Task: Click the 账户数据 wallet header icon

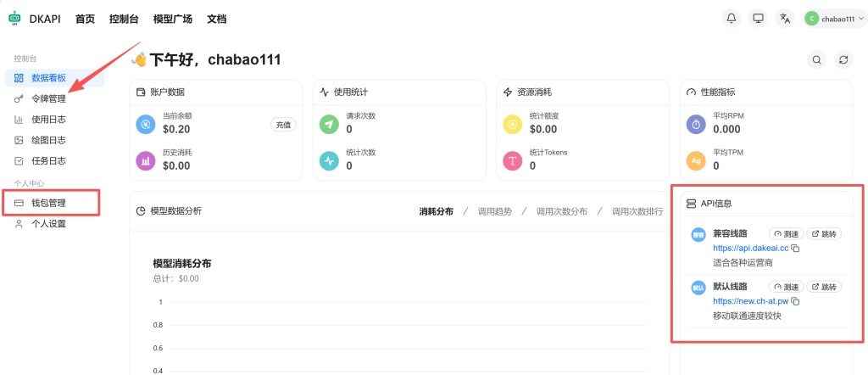Action: click(x=142, y=92)
